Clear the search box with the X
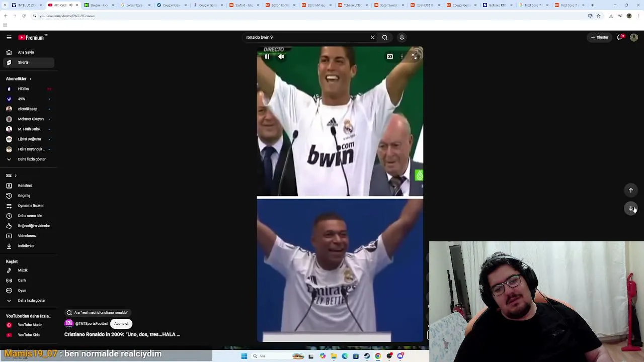Viewport: 644px width, 362px height. (373, 37)
